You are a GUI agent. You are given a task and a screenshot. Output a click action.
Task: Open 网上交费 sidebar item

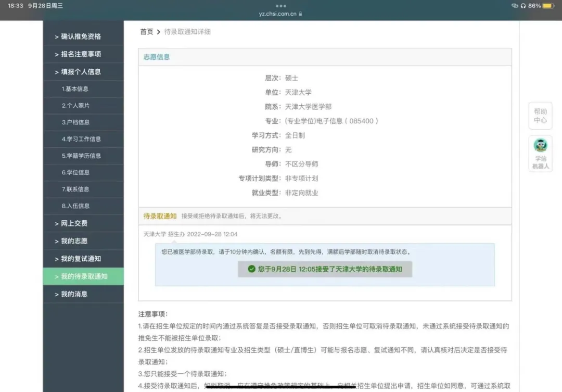coord(83,223)
